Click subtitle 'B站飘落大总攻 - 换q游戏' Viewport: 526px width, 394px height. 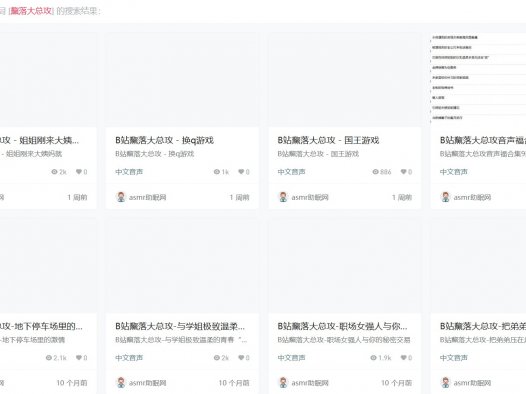coord(155,154)
